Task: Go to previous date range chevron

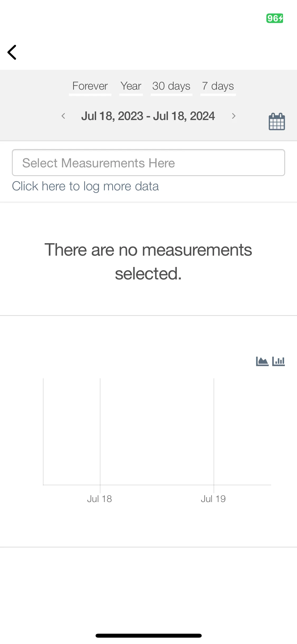Action: click(x=63, y=116)
